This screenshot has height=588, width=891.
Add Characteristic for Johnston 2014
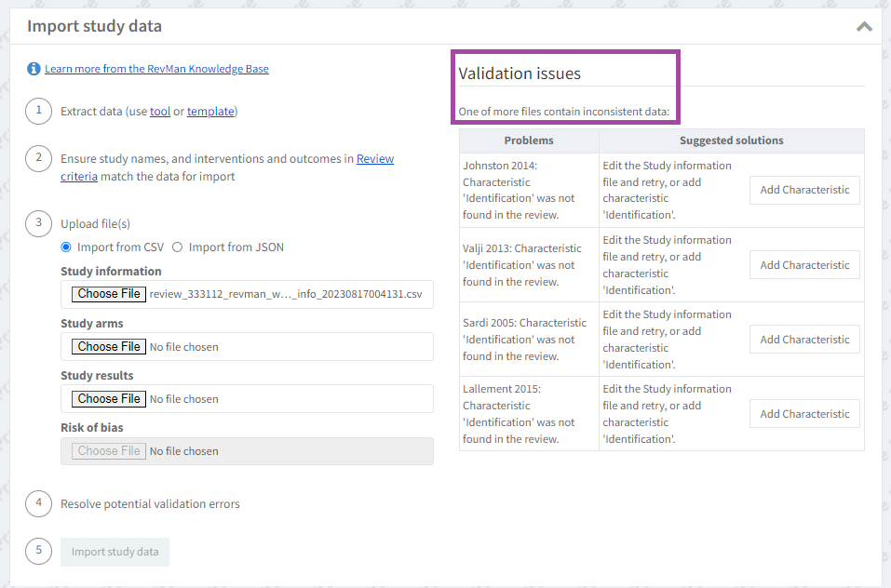coord(804,190)
